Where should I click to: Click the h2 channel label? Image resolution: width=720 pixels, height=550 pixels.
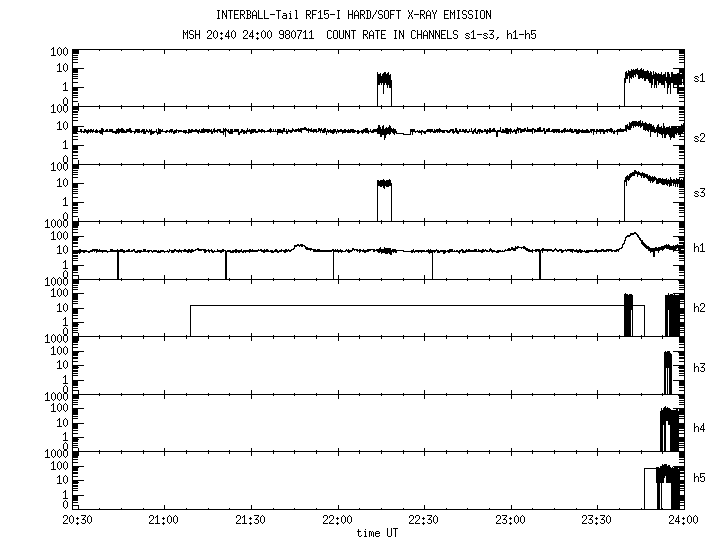point(699,308)
